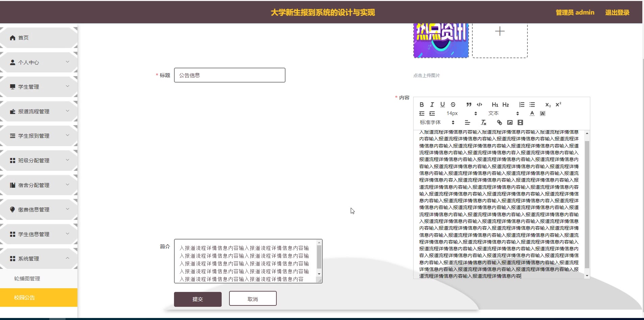Click the 系统管理 grid icon
The width and height of the screenshot is (644, 320).
[x=13, y=259]
